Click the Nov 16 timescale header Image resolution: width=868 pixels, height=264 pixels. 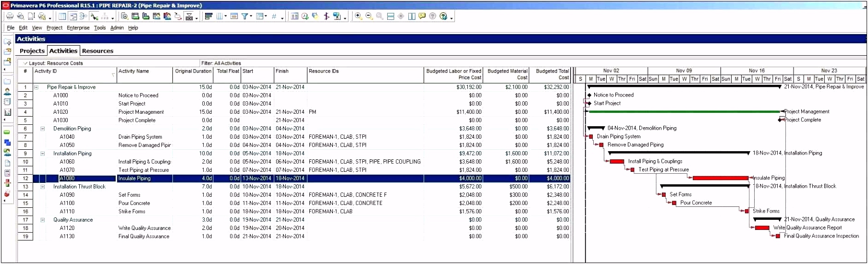point(757,71)
